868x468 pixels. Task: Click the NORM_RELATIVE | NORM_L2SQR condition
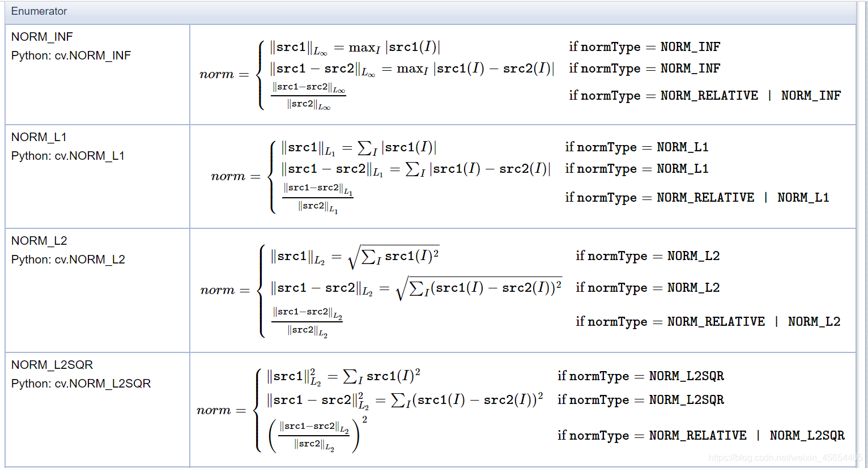click(701, 436)
